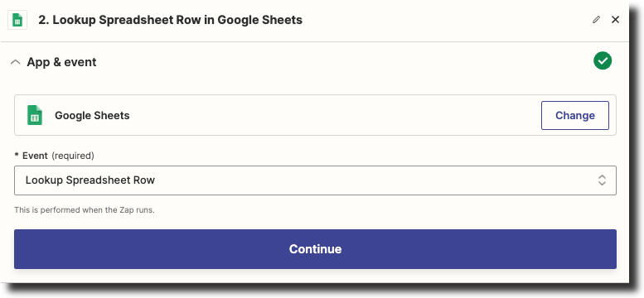Click the Google Sheets icon beside the step title
The image size is (644, 298).
[x=17, y=20]
